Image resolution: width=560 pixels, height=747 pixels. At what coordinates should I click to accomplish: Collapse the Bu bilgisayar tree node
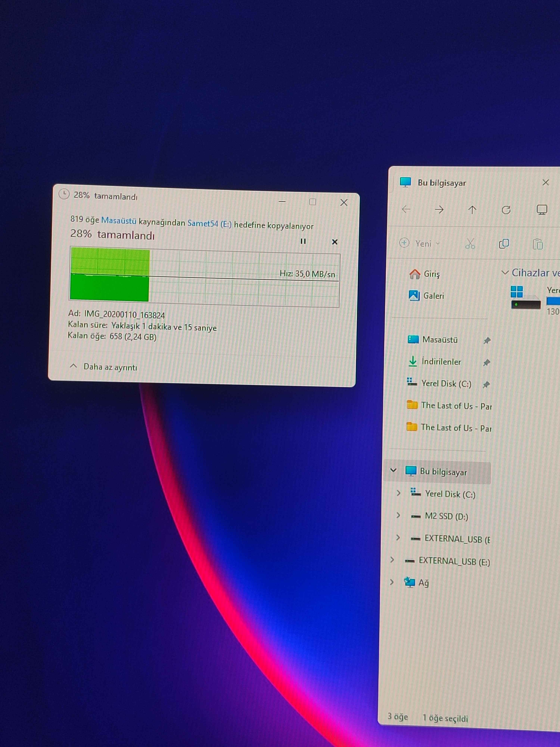(x=393, y=470)
